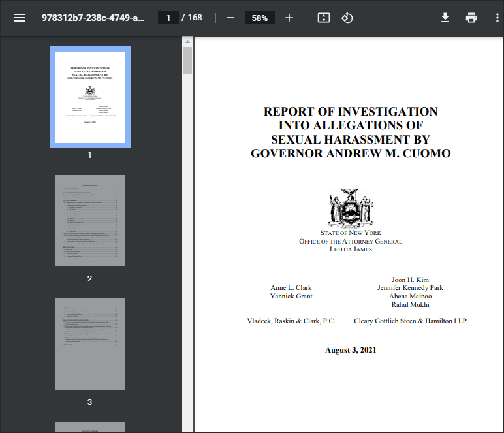Click the 58% zoom level field
504x433 pixels.
[260, 18]
